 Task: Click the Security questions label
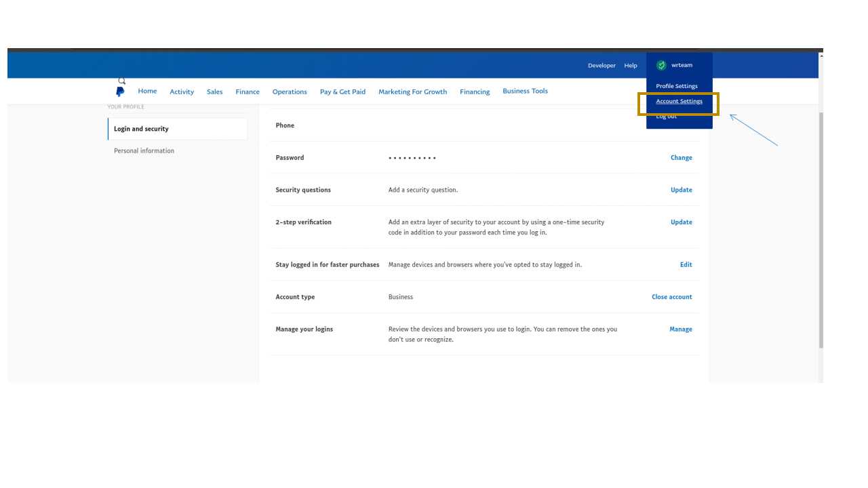[303, 190]
